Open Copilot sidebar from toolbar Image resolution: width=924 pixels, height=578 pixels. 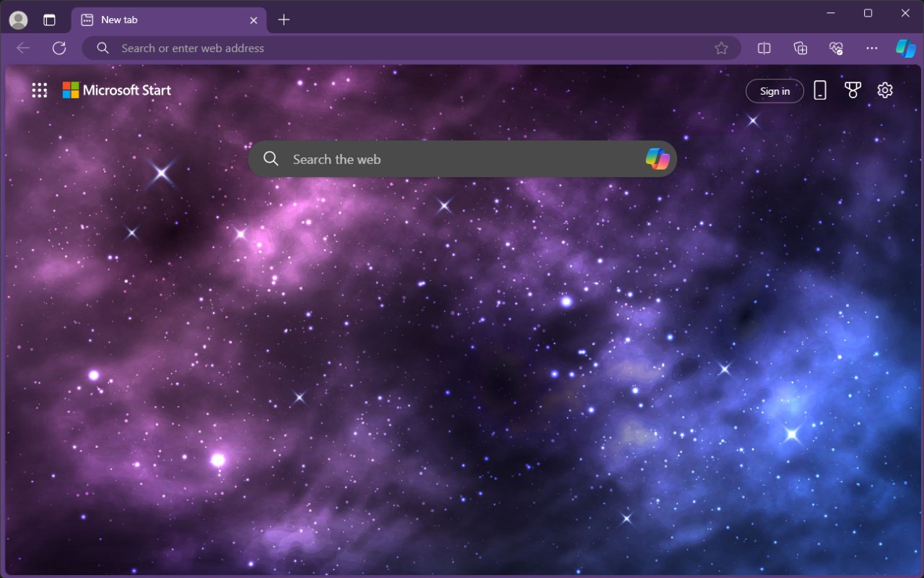point(905,48)
